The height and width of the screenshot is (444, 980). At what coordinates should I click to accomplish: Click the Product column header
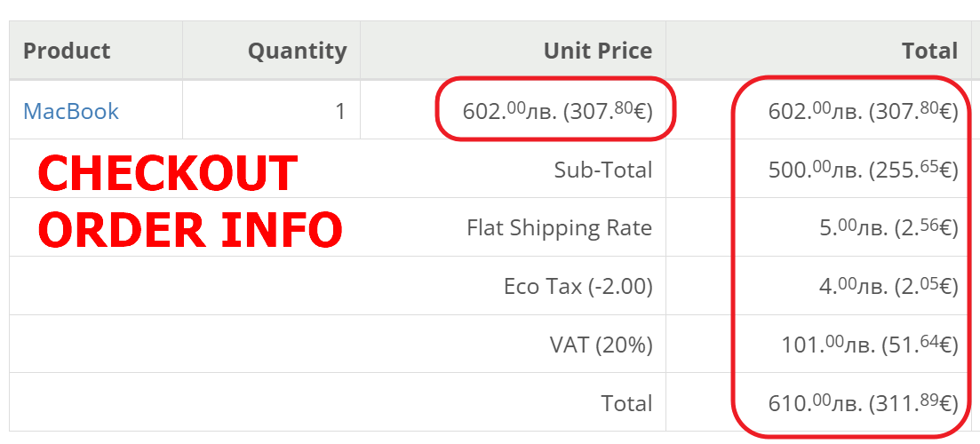[67, 51]
